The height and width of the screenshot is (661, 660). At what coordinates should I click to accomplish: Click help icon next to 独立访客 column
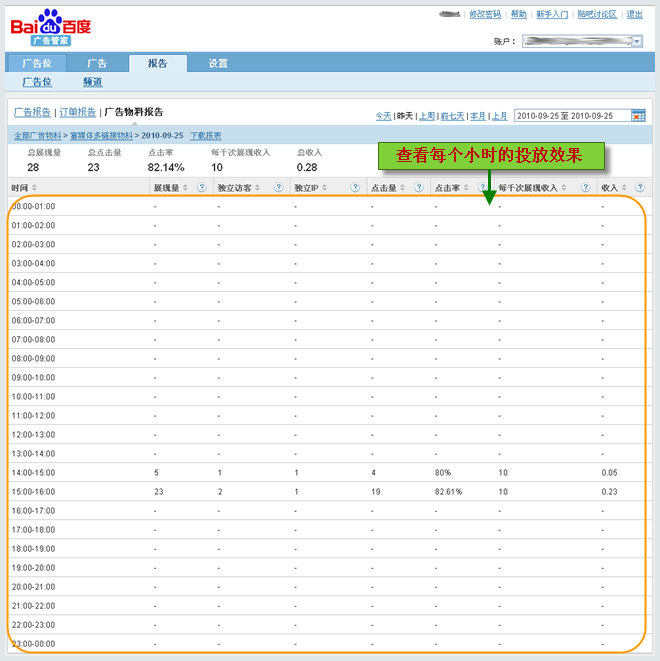tap(278, 187)
